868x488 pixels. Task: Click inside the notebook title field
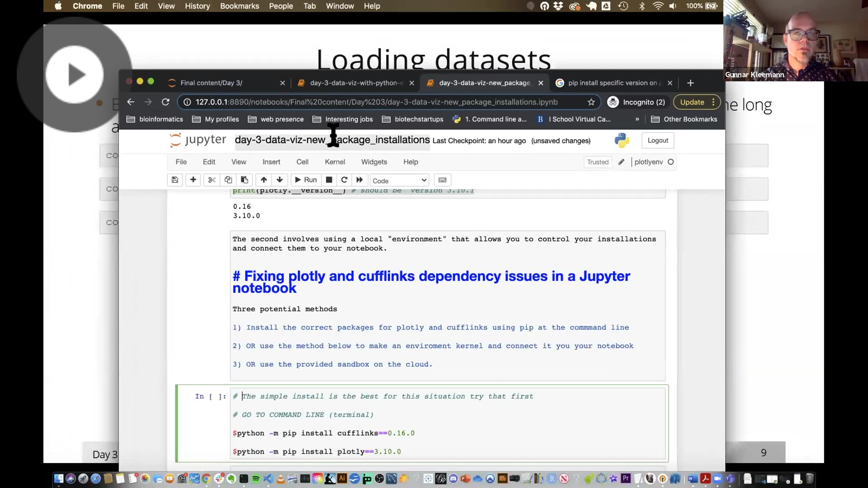point(331,140)
